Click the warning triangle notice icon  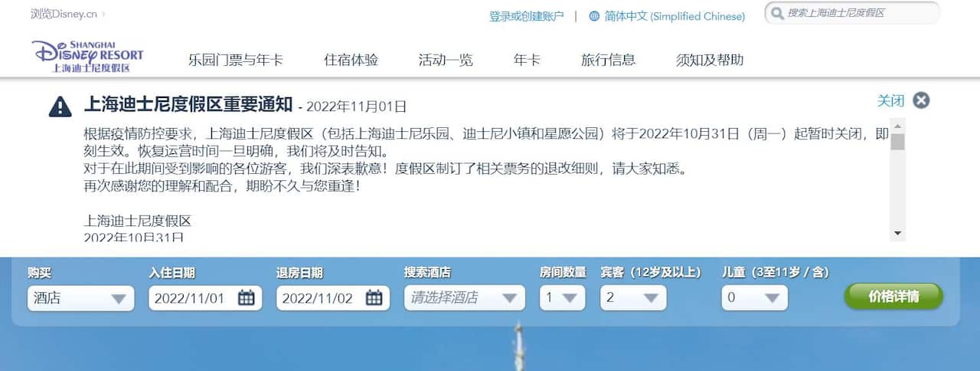(x=60, y=106)
